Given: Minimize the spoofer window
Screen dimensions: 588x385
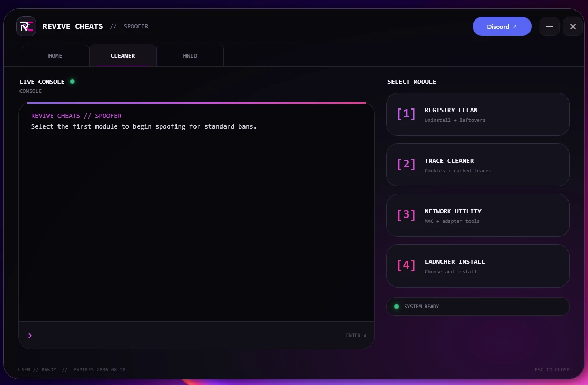Looking at the screenshot, I should 550,27.
